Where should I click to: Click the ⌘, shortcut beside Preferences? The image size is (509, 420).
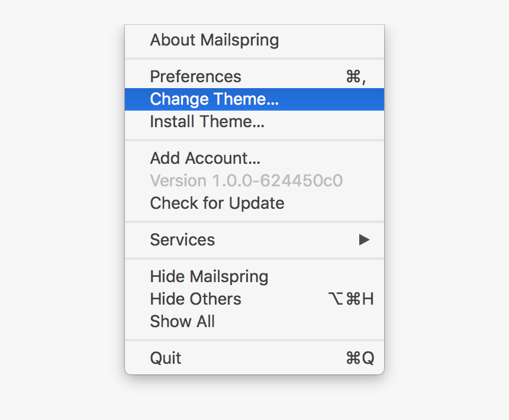tap(354, 76)
